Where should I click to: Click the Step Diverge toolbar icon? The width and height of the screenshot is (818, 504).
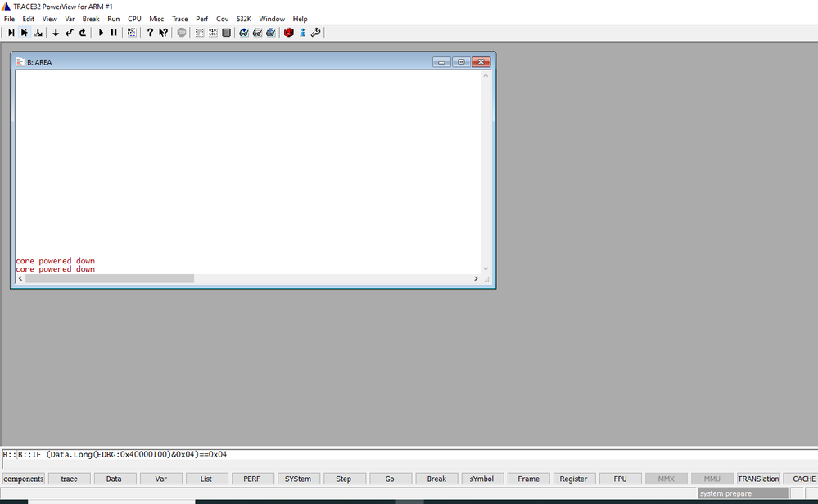pos(38,32)
